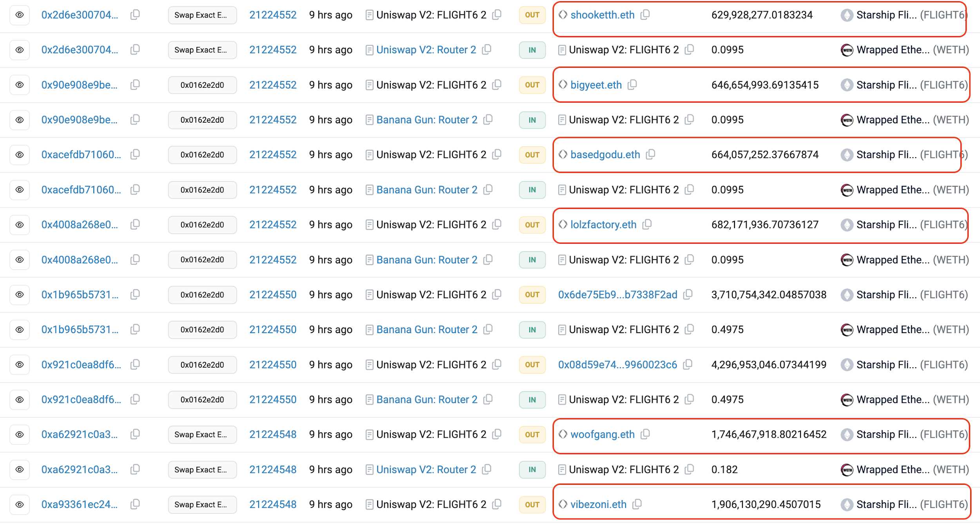The height and width of the screenshot is (524, 980).
Task: Copy the lolzfactory.eth address
Action: click(x=647, y=225)
